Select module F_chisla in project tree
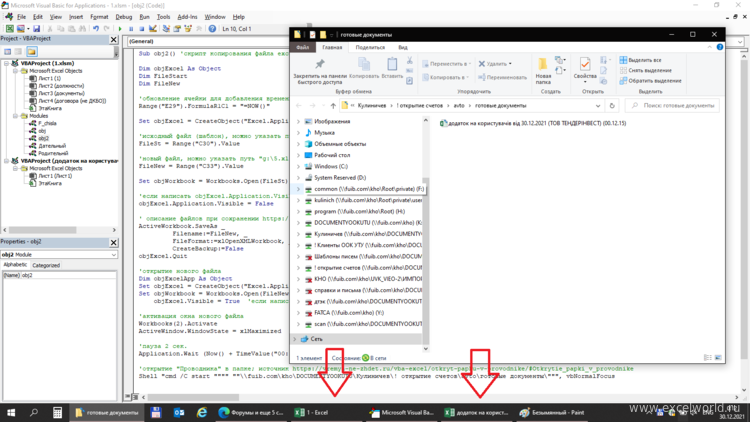This screenshot has width=750, height=422. pyautogui.click(x=47, y=123)
